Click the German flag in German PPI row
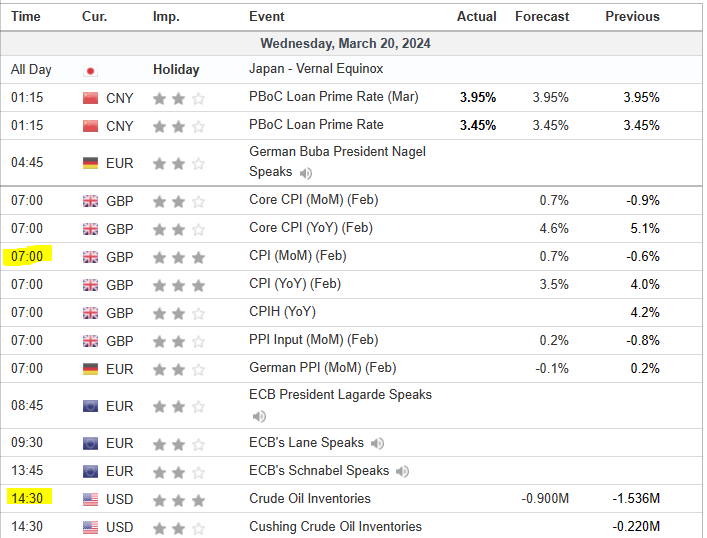 point(91,369)
